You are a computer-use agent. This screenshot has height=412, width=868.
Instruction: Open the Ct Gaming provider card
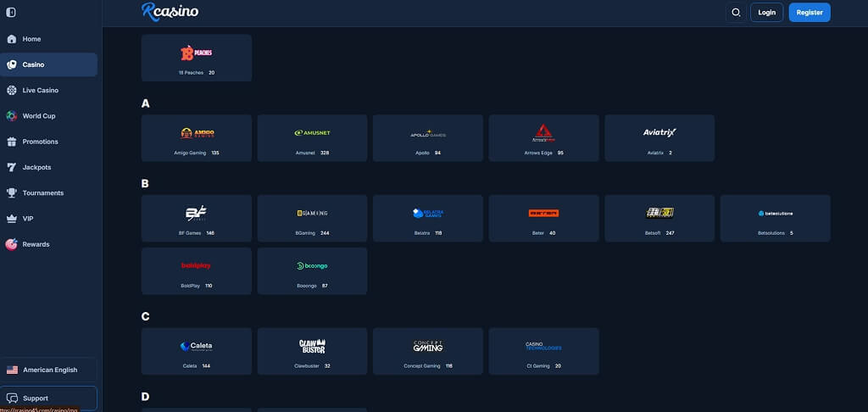(543, 351)
